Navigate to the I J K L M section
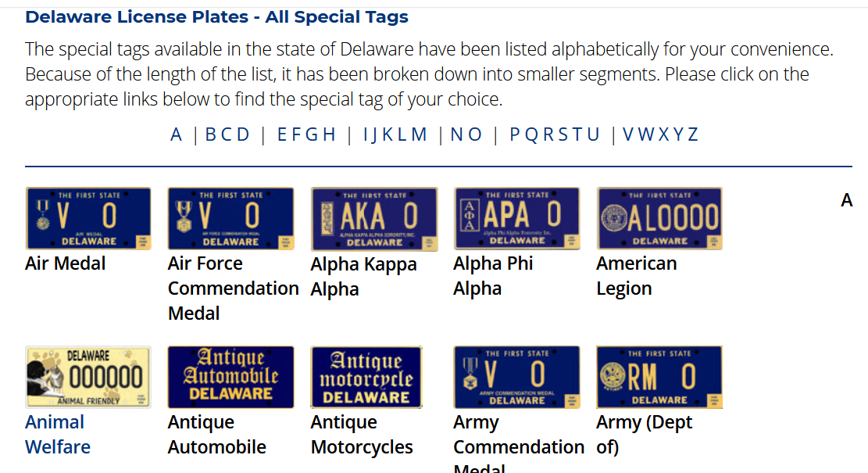 pos(395,134)
